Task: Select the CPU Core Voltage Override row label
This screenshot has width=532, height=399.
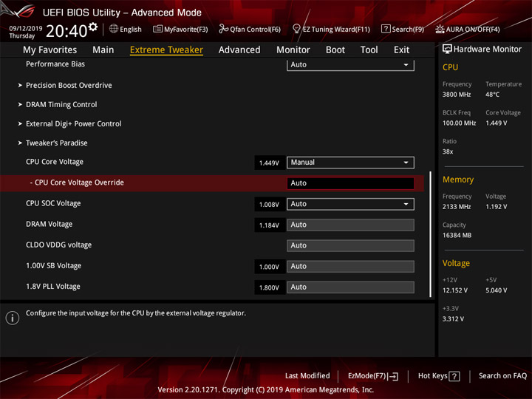Action: click(77, 183)
